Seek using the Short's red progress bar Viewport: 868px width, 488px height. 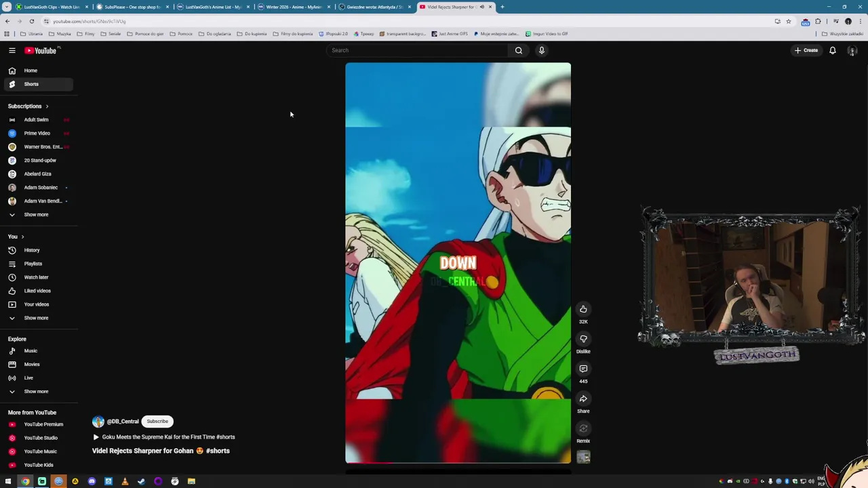click(458, 462)
